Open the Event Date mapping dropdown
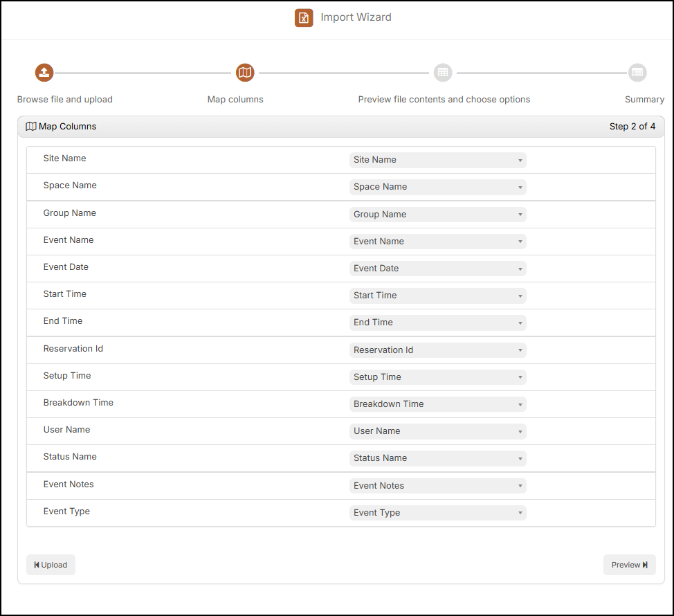Image resolution: width=674 pixels, height=616 pixels. coord(437,269)
